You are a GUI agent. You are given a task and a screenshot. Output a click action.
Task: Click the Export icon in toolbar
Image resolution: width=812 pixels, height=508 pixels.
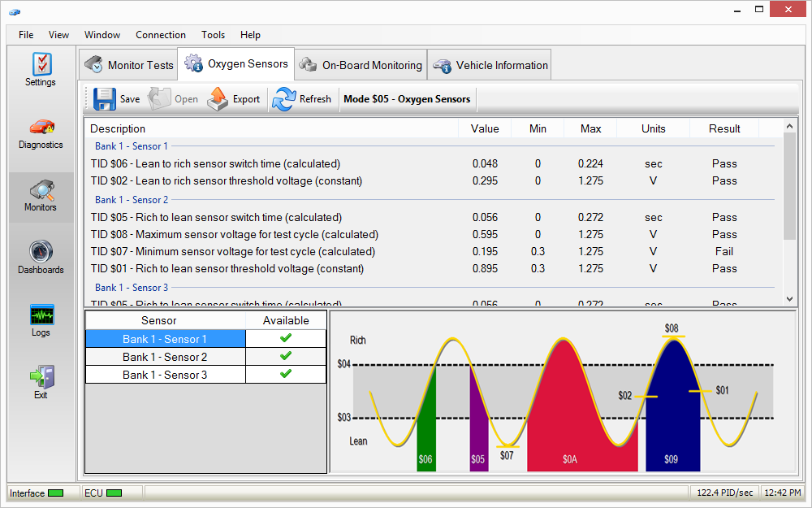(218, 99)
